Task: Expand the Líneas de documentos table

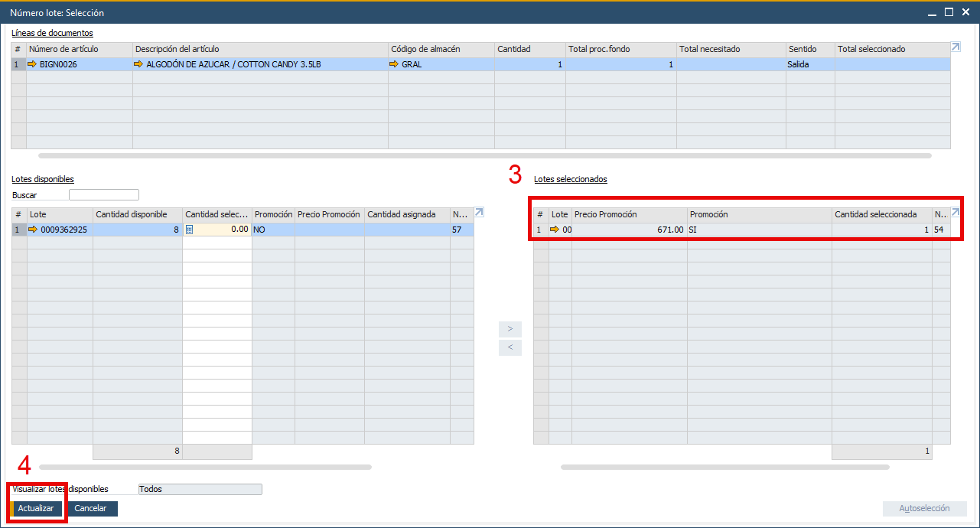Action: pyautogui.click(x=956, y=47)
